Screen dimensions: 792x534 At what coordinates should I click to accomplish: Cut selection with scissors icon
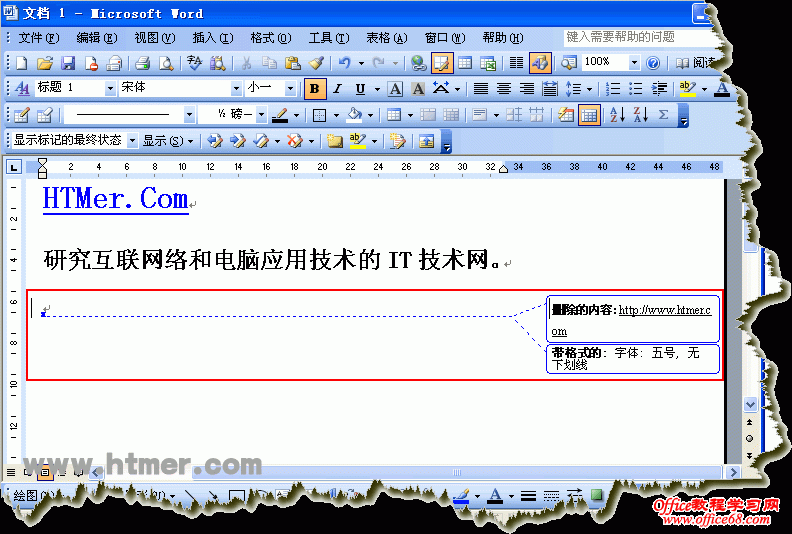coord(246,63)
